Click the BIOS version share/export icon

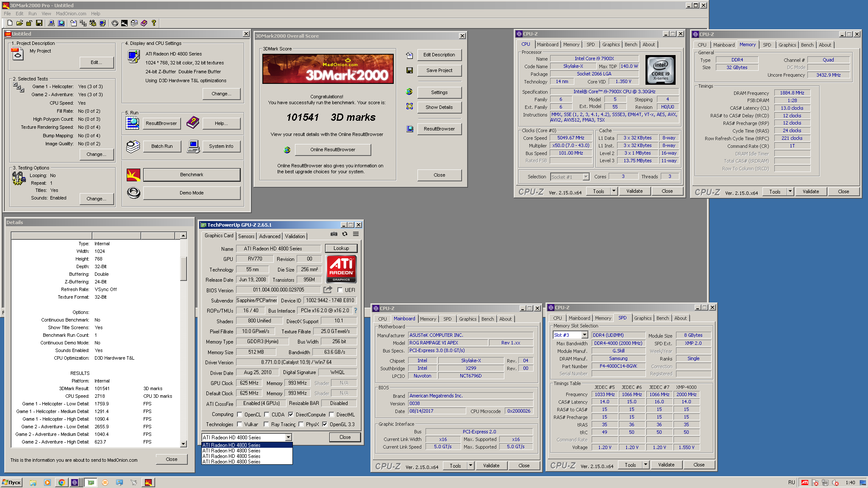pos(328,290)
